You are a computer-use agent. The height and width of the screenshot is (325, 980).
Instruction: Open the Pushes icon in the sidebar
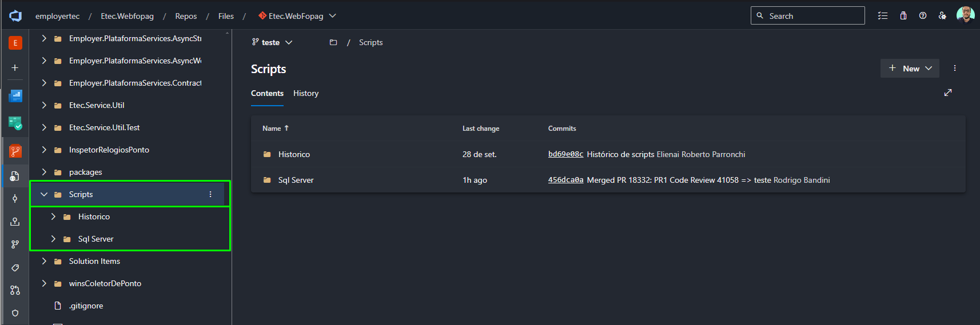[15, 221]
